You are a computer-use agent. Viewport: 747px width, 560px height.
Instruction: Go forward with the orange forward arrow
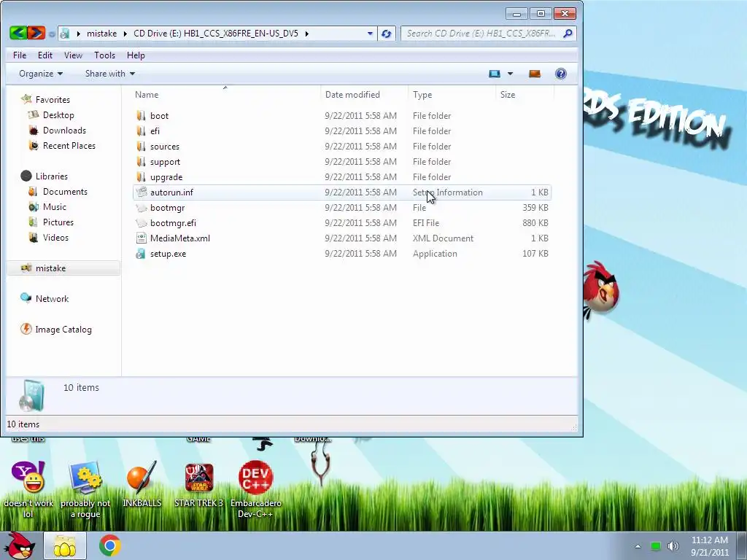[x=36, y=33]
